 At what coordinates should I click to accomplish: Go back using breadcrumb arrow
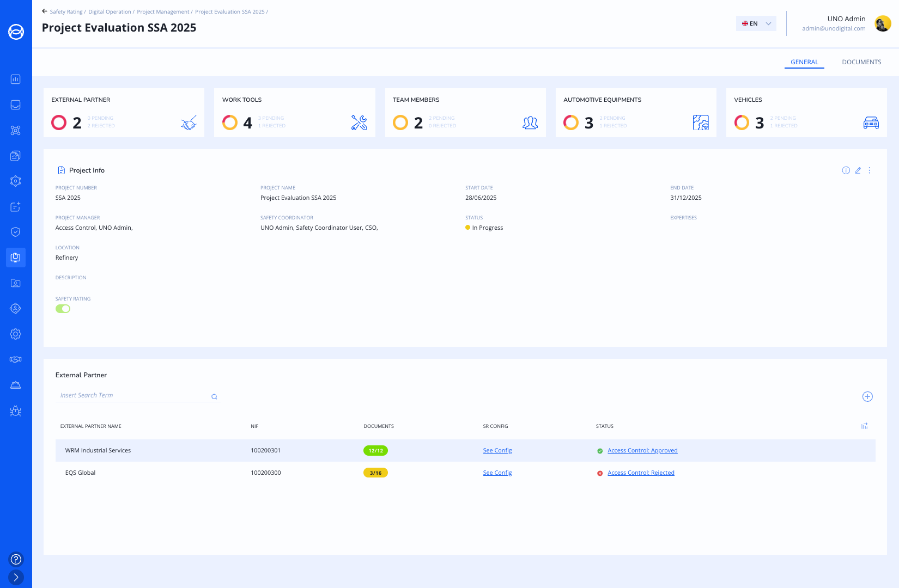45,11
